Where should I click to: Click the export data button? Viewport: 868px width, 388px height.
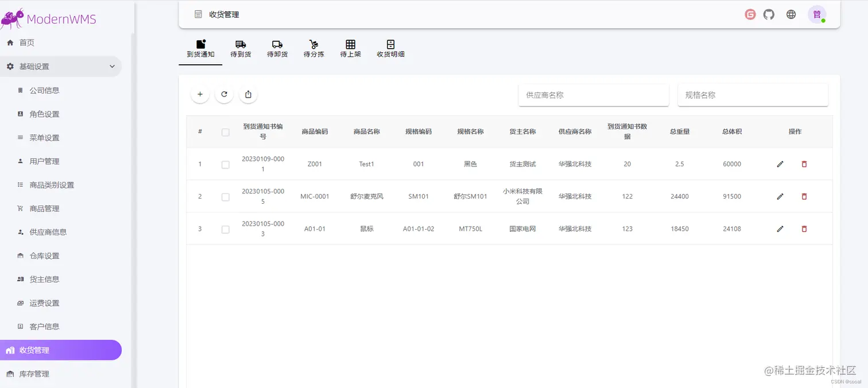248,94
